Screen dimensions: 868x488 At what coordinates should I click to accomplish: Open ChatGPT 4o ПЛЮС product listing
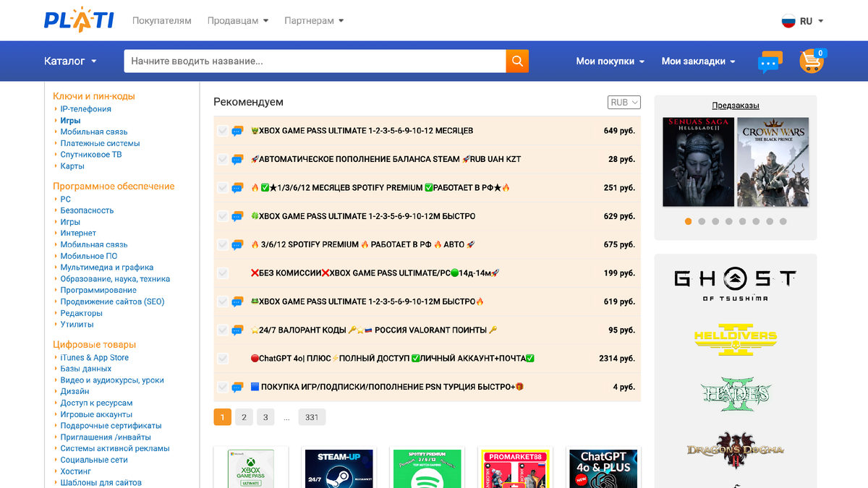coord(392,359)
